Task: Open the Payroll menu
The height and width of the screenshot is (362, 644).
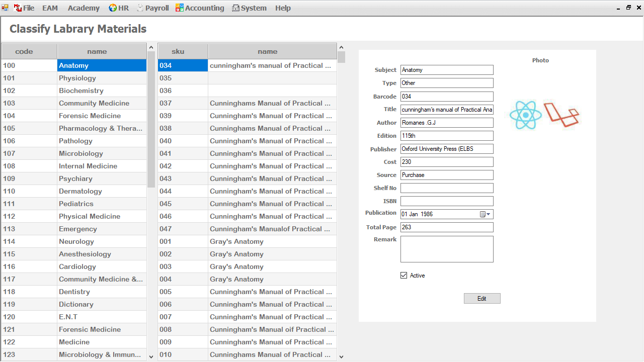Action: click(152, 8)
